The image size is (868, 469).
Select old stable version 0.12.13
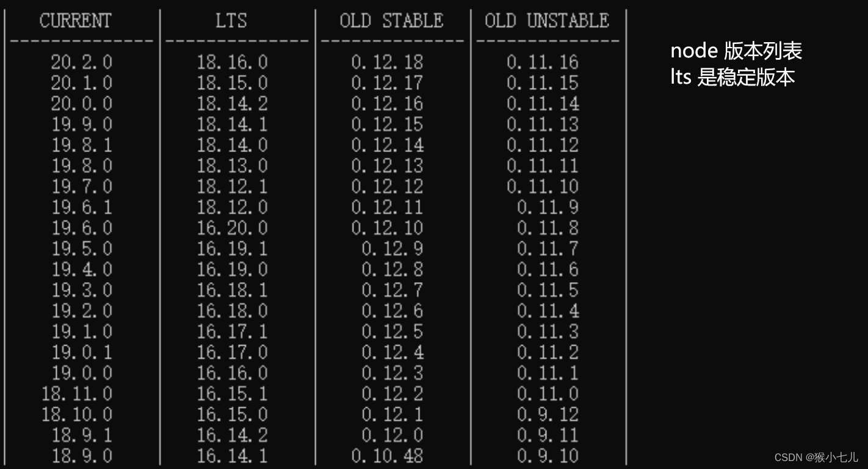[x=387, y=165]
